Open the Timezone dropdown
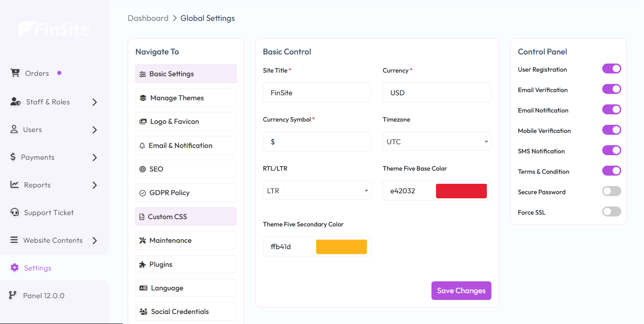 [436, 142]
